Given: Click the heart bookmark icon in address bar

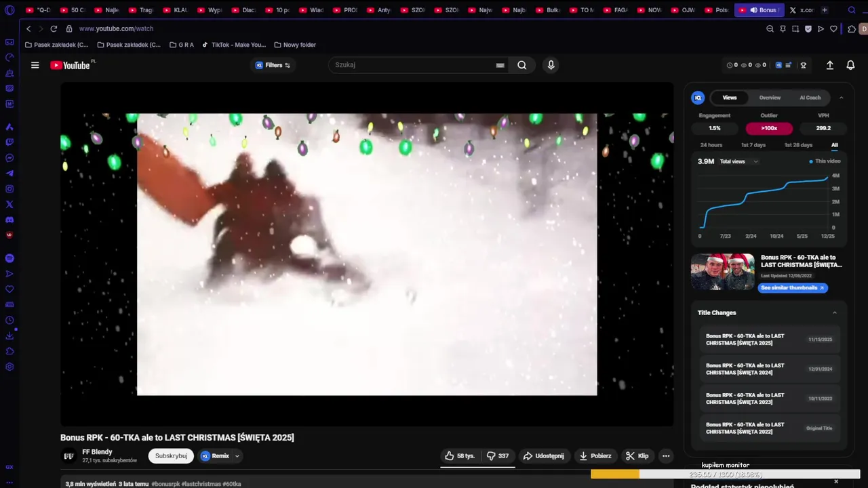Looking at the screenshot, I should [833, 29].
